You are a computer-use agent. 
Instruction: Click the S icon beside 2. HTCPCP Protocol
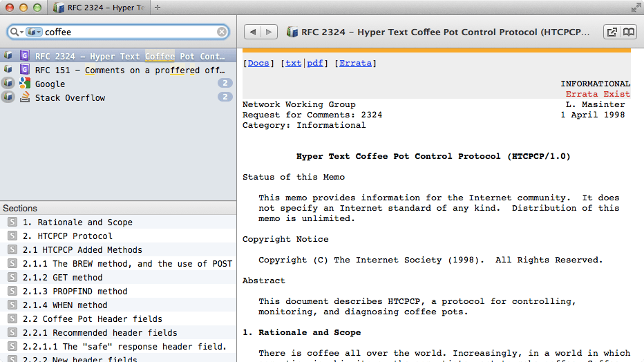pyautogui.click(x=12, y=236)
